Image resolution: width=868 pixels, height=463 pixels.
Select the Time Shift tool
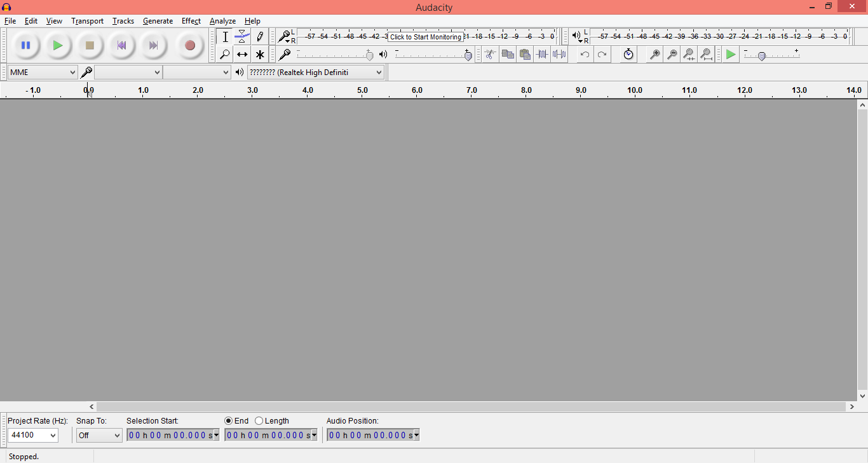click(x=242, y=55)
